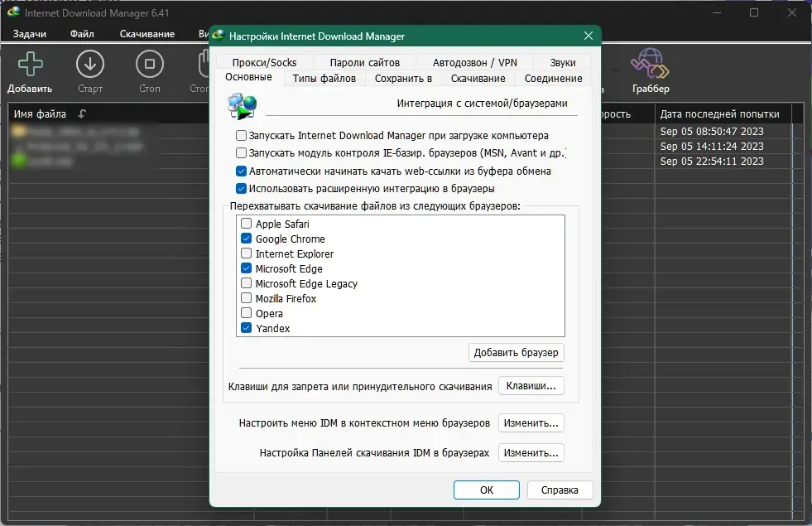
Task: Open the Скачивание menu in menu bar
Action: [x=147, y=34]
